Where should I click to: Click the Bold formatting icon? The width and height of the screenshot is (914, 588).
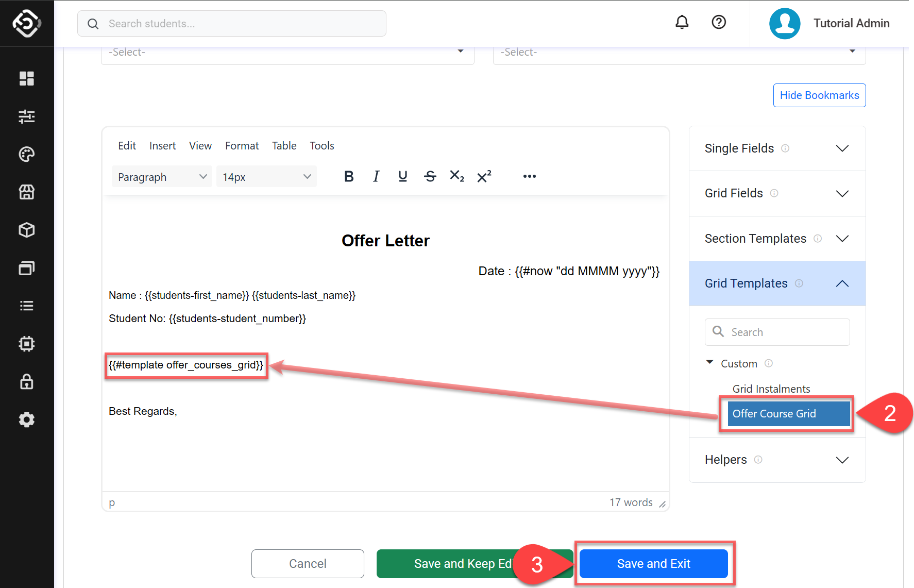click(x=349, y=177)
